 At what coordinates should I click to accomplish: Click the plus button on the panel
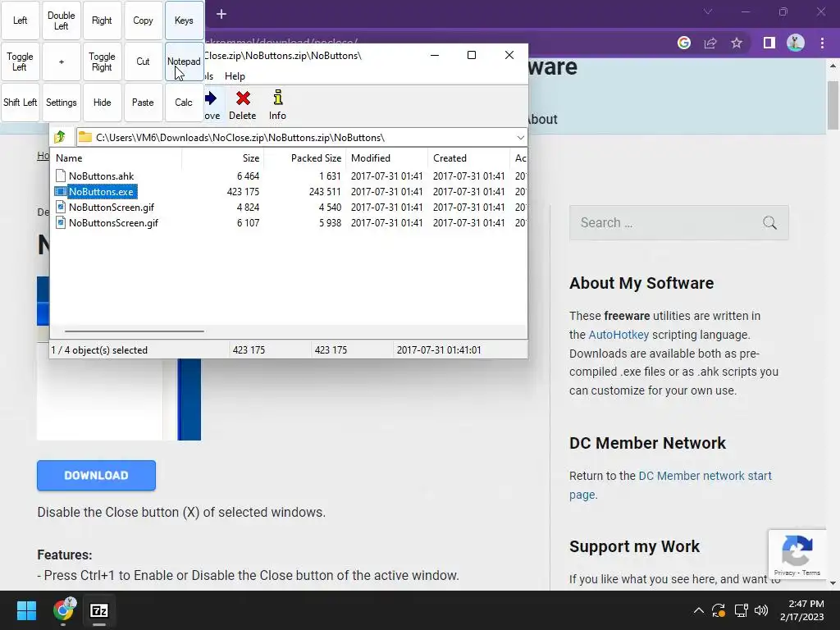tap(61, 62)
